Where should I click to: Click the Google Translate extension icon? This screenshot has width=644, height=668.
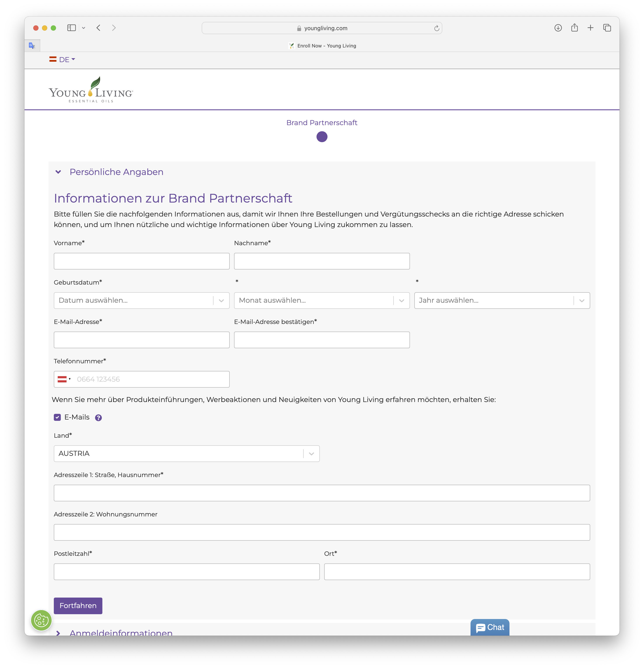(x=32, y=45)
